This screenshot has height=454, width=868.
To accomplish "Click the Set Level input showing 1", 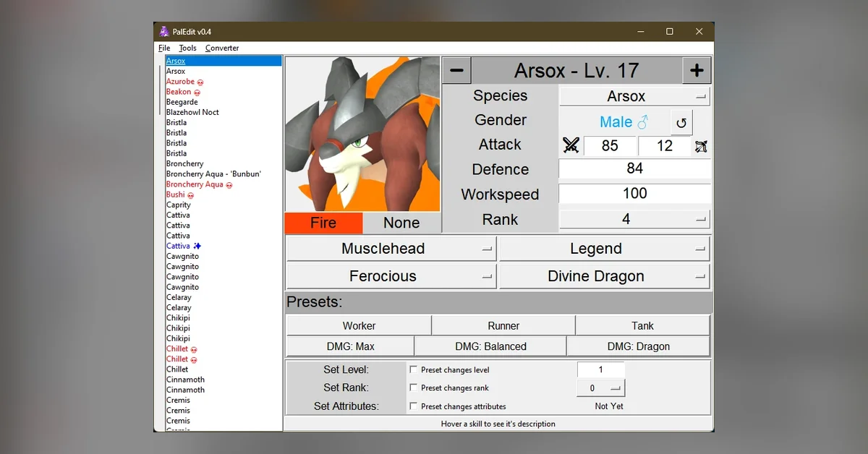I will (x=600, y=369).
